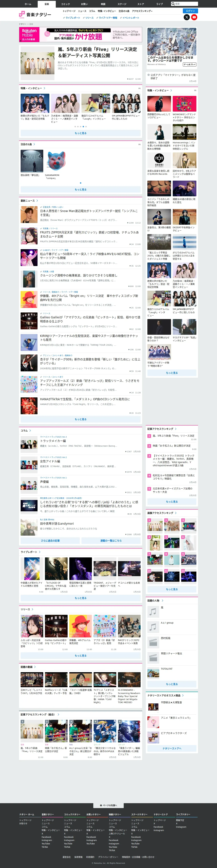Expand ライブレポート section chevron
The width and height of the screenshot is (217, 868).
[x=40, y=552]
